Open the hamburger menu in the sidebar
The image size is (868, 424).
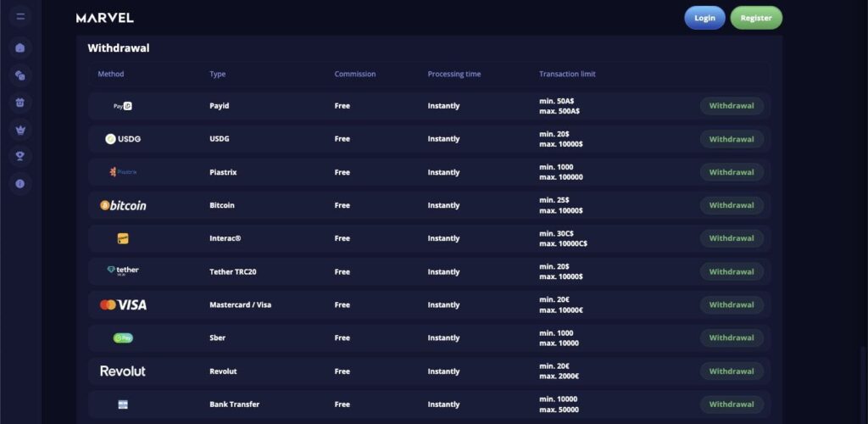coord(20,17)
